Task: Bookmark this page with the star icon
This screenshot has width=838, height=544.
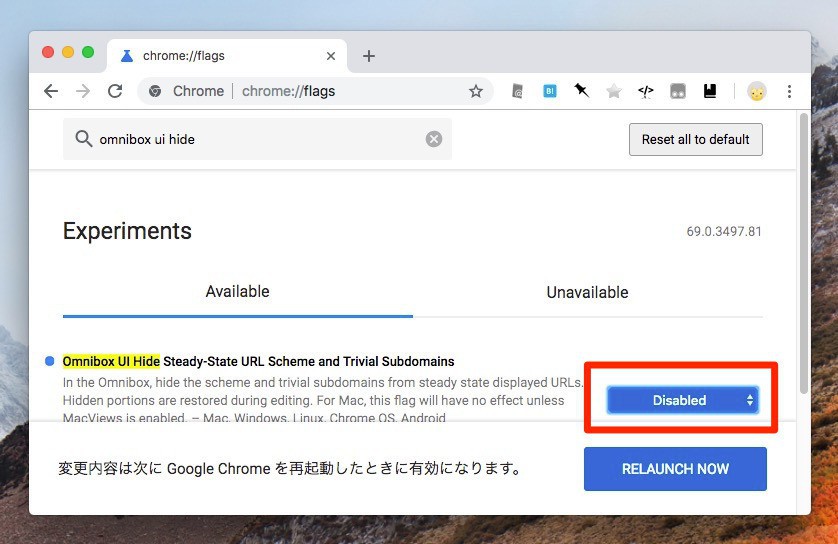Action: (x=476, y=91)
